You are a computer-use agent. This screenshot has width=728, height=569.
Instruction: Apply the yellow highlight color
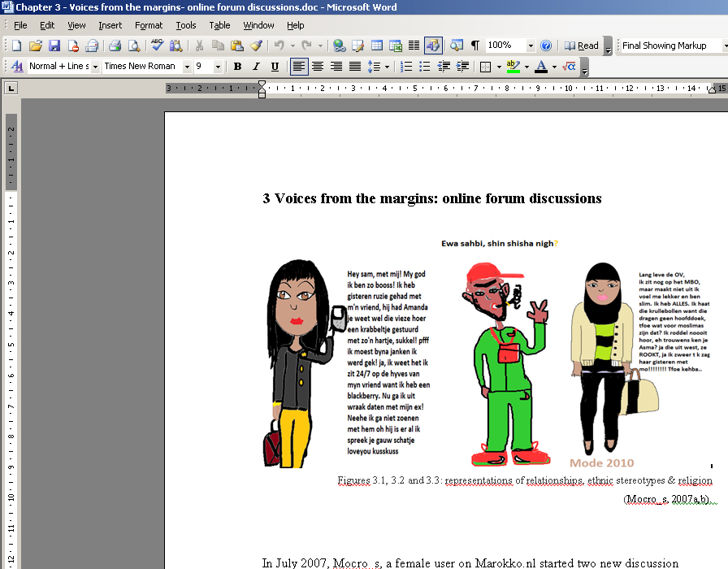coord(513,67)
